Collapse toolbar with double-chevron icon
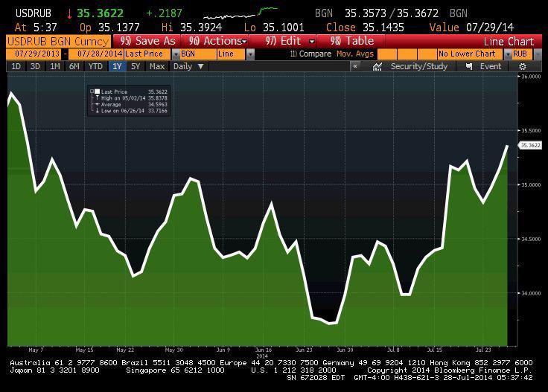This screenshot has height=392, width=548. (x=355, y=66)
